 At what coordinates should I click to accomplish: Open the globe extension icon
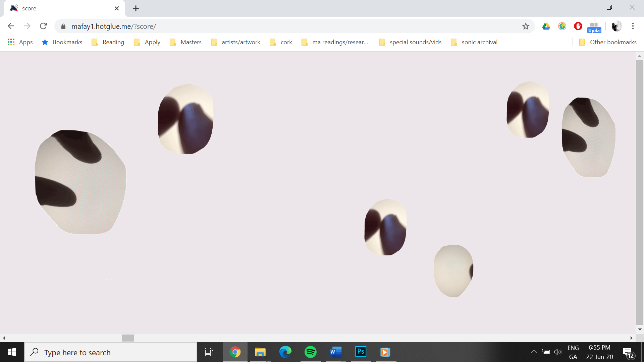point(562,26)
